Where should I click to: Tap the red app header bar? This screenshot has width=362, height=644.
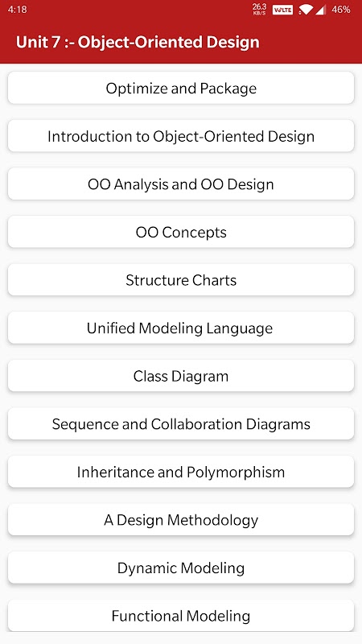pyautogui.click(x=181, y=42)
